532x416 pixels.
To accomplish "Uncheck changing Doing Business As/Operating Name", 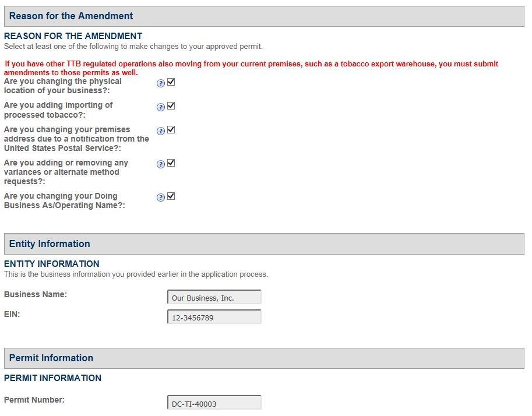I will coord(171,196).
